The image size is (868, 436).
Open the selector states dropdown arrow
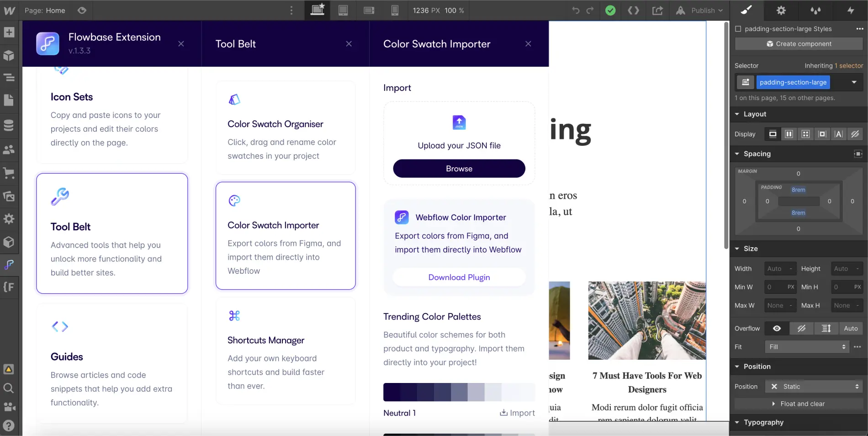click(854, 82)
